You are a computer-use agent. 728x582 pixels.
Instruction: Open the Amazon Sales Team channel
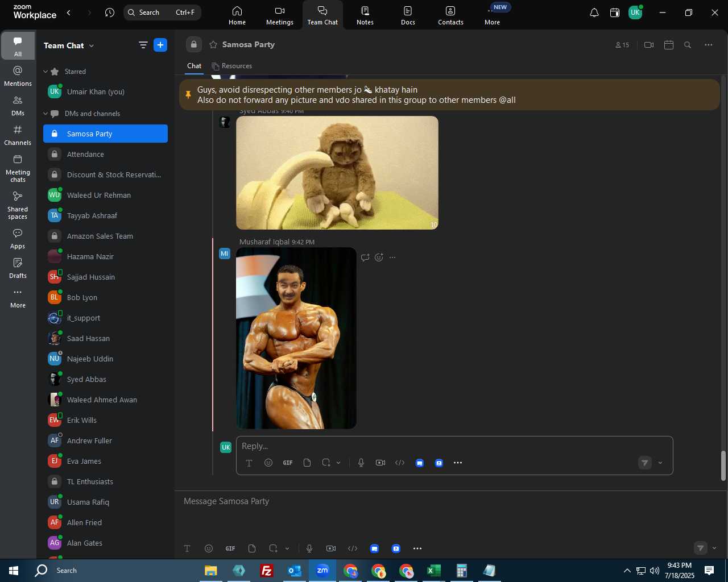(105, 236)
